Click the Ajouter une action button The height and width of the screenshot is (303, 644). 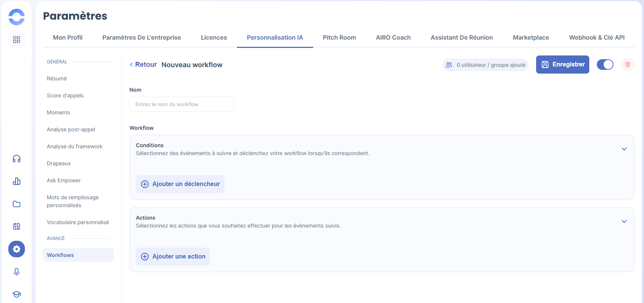(173, 257)
